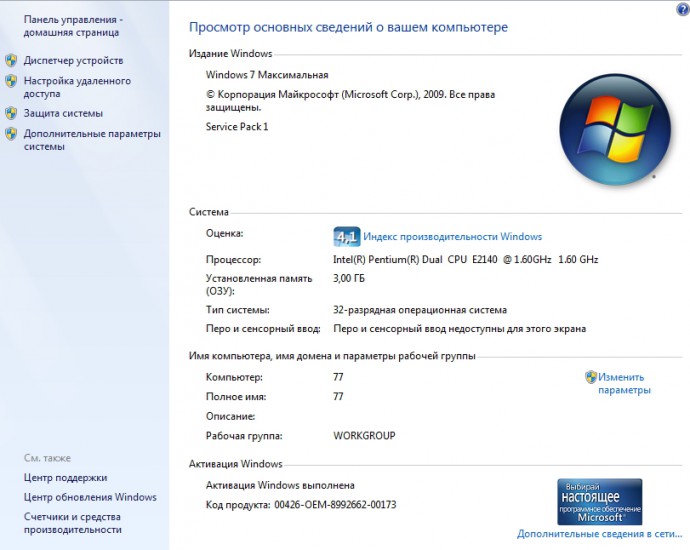Click the help question mark icon
The width and height of the screenshot is (690, 550).
683,10
